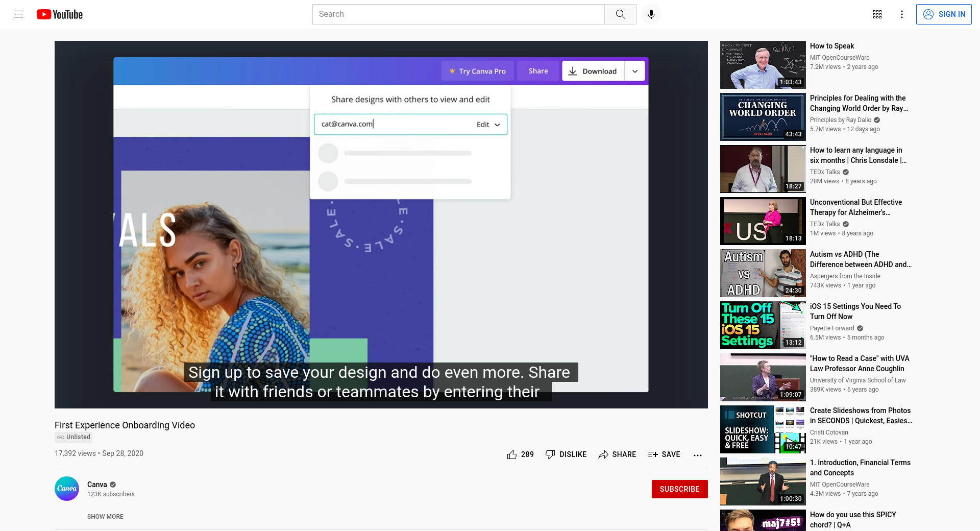Viewport: 980px width, 531px height.
Task: Click the Canva channel name
Action: pyautogui.click(x=97, y=485)
